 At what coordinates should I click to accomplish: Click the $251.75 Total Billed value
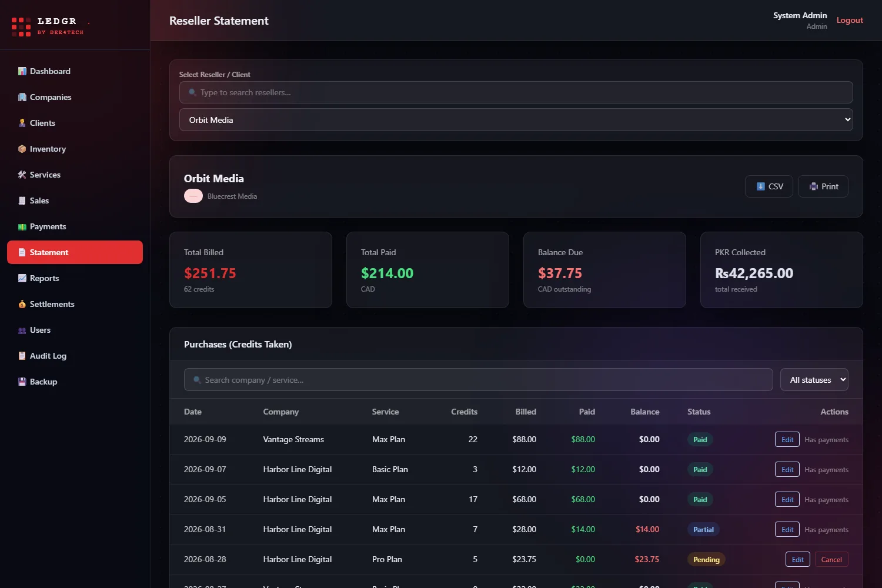click(210, 273)
